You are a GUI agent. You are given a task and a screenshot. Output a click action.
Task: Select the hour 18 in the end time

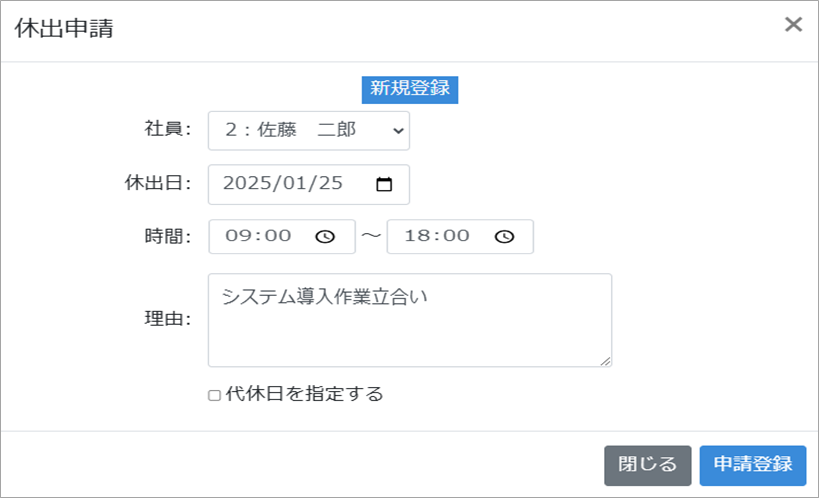(417, 237)
